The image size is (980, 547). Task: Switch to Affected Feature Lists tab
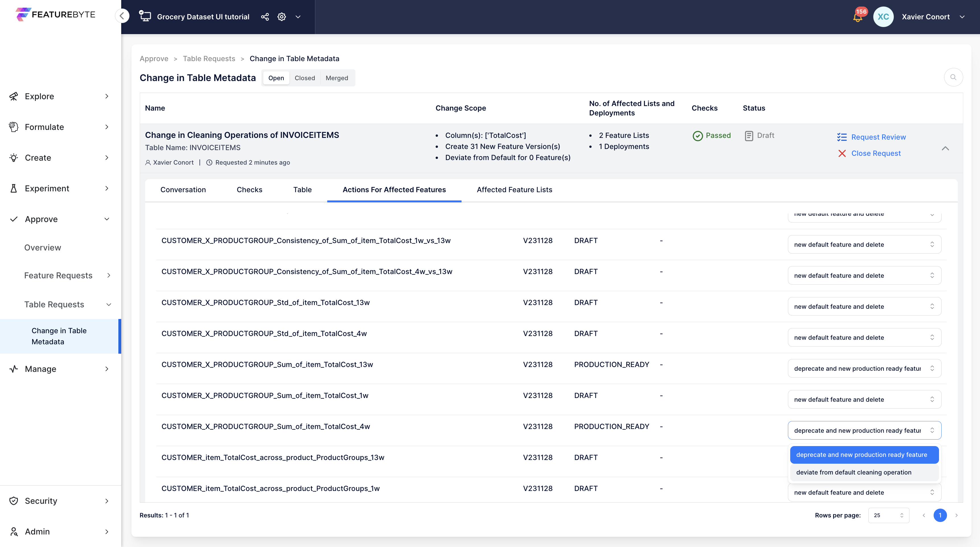(514, 190)
